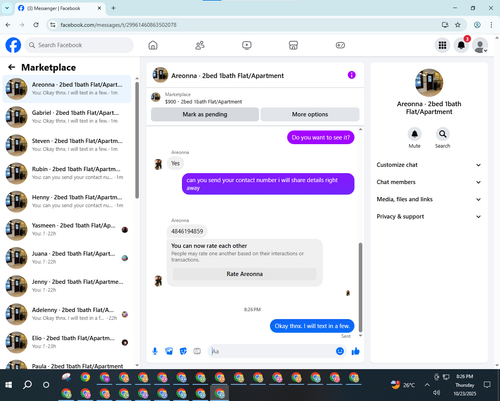The image size is (500, 401).
Task: Click Rate Areonna button
Action: (245, 274)
